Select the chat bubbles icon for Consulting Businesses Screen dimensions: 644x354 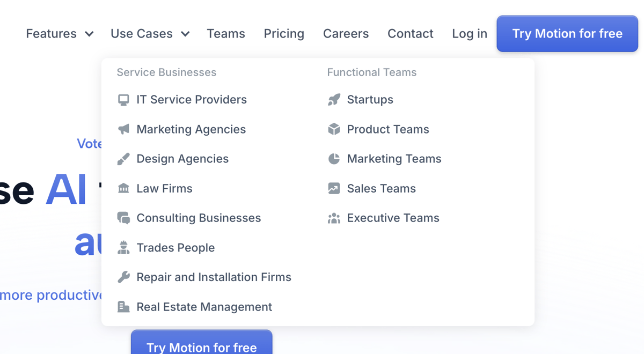click(x=124, y=218)
